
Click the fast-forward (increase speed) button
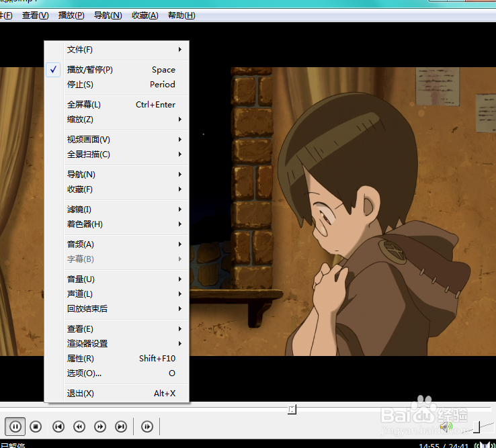click(100, 427)
